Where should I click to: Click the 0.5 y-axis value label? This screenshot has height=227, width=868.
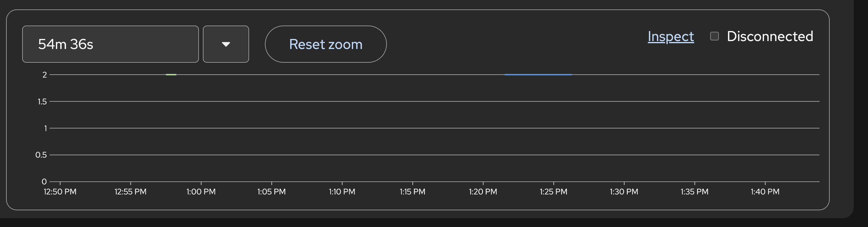tap(41, 155)
